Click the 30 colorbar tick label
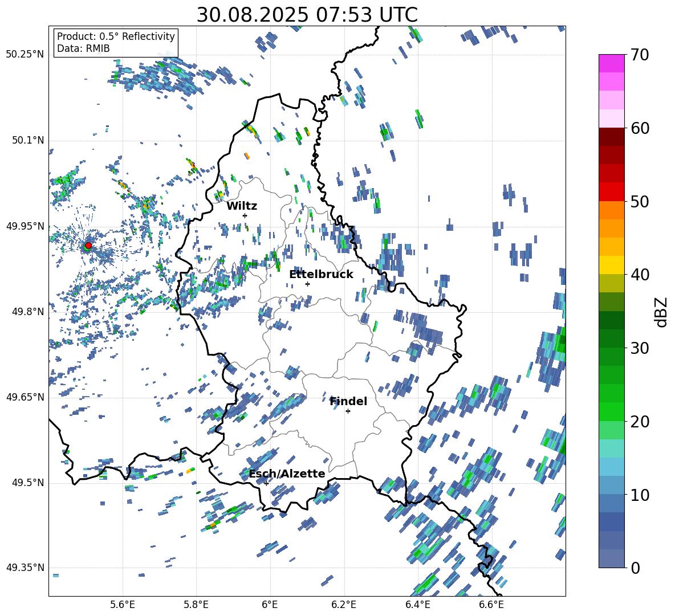Screen dimensions: 675x616 [640, 348]
